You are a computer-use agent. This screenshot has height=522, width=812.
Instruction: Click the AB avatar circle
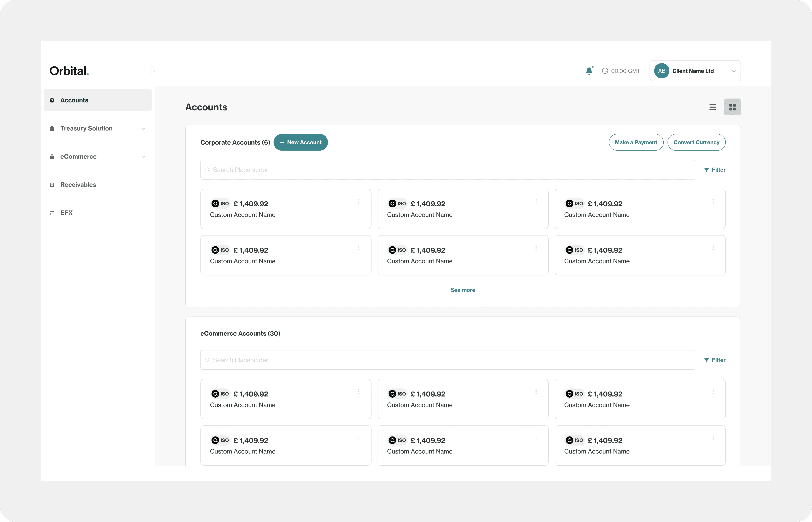(662, 71)
